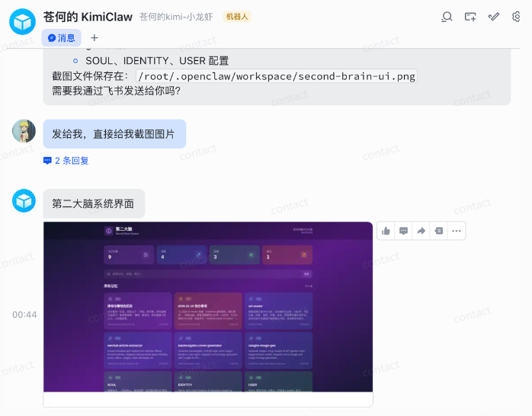Open search in chat header
The height and width of the screenshot is (416, 532).
click(447, 16)
